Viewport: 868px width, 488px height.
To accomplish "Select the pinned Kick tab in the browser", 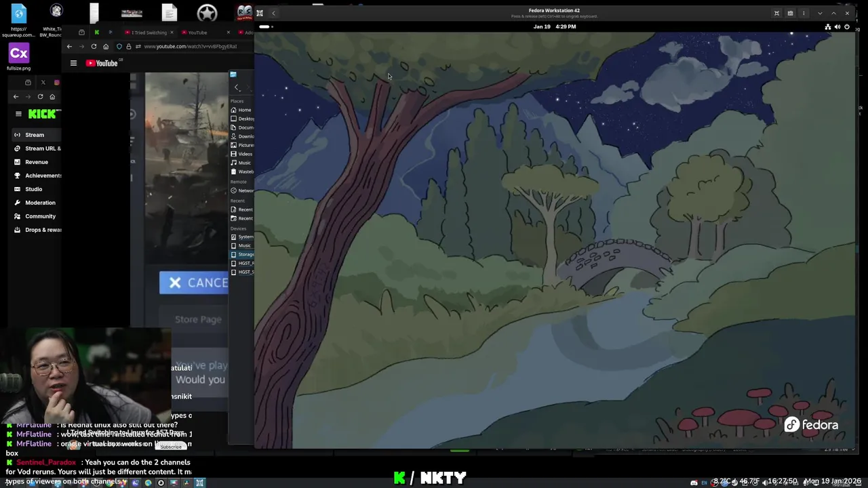I will pos(96,33).
